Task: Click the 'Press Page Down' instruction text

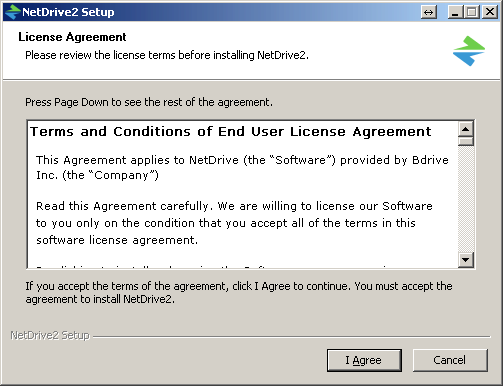Action: coord(149,102)
